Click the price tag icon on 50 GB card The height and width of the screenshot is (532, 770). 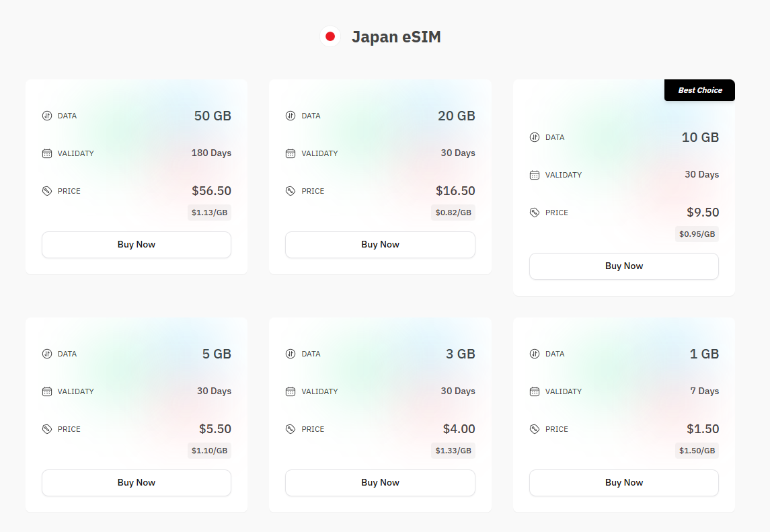pyautogui.click(x=46, y=191)
